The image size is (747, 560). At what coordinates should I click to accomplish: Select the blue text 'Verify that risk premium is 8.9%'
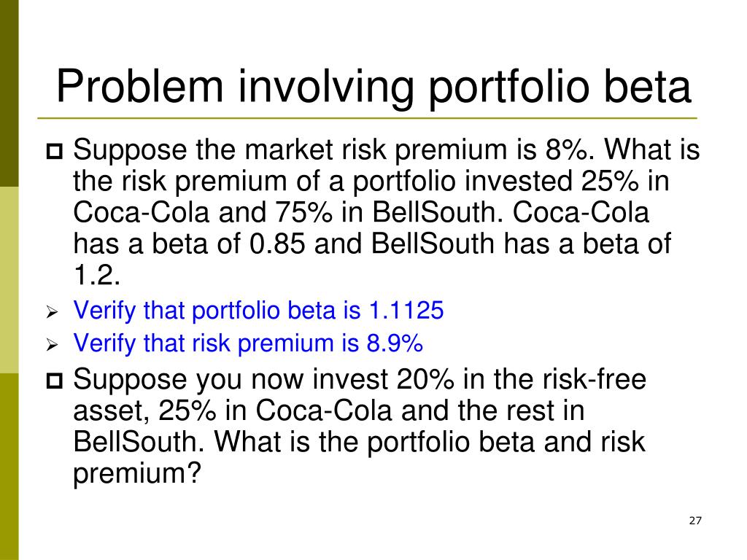248,343
